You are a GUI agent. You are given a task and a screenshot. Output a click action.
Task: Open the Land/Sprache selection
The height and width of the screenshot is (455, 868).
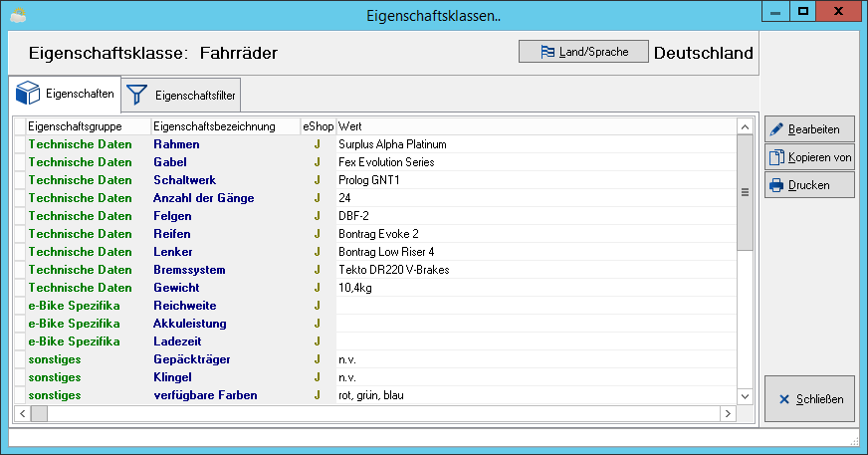click(583, 52)
